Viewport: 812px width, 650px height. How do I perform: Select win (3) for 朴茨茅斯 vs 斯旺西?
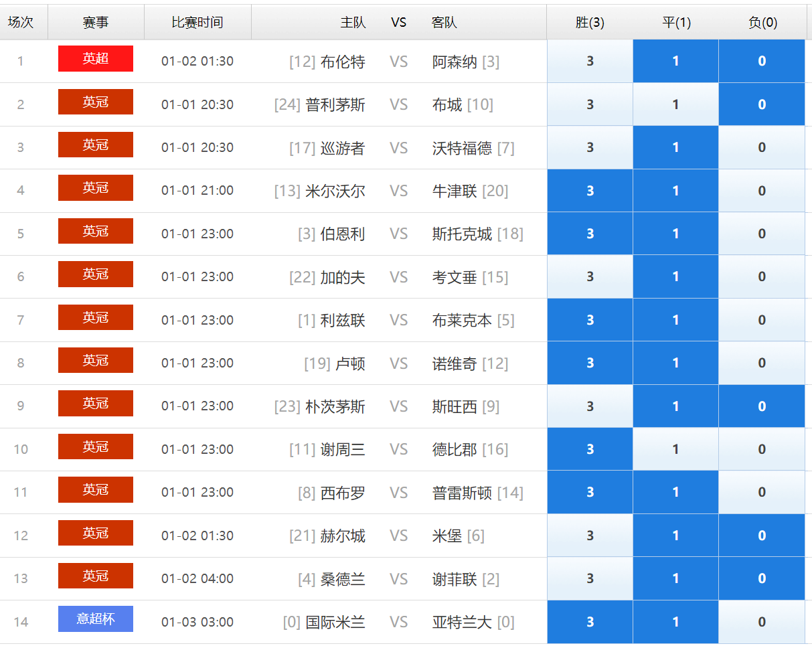point(590,406)
